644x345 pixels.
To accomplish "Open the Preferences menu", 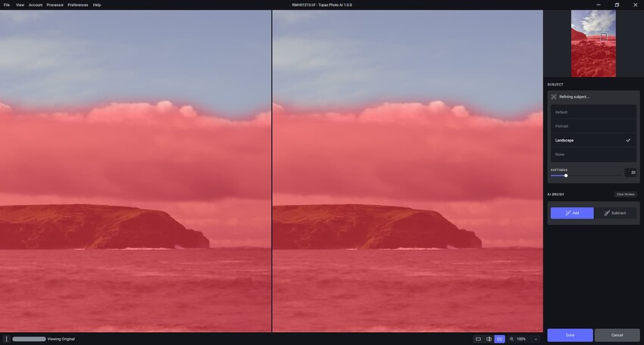I will [x=77, y=5].
